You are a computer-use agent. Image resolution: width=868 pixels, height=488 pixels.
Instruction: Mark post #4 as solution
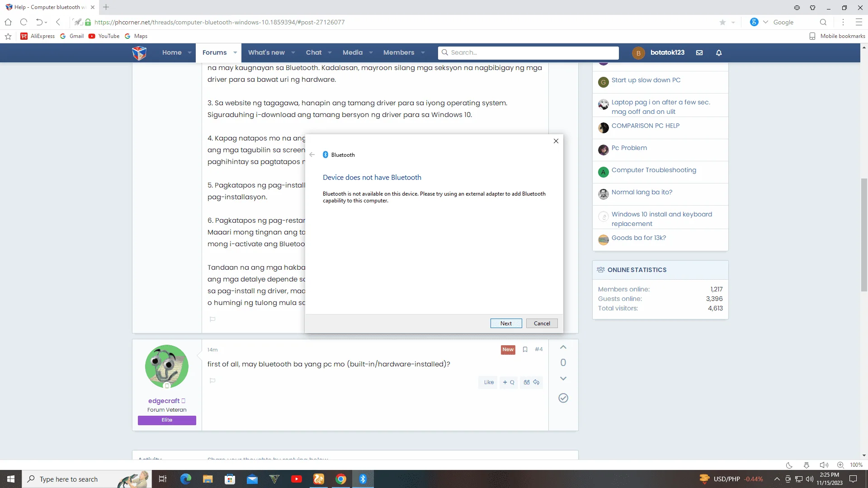coord(563,398)
